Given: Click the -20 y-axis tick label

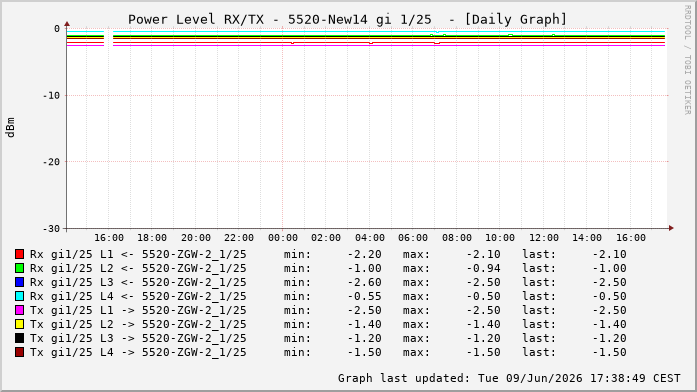Looking at the screenshot, I should tap(51, 162).
